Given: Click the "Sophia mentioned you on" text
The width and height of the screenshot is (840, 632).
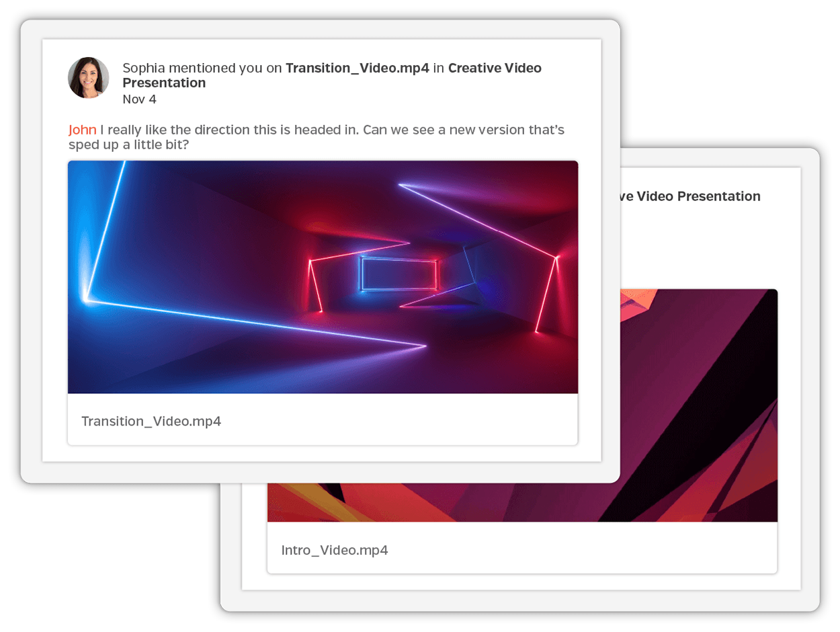Looking at the screenshot, I should pyautogui.click(x=202, y=68).
